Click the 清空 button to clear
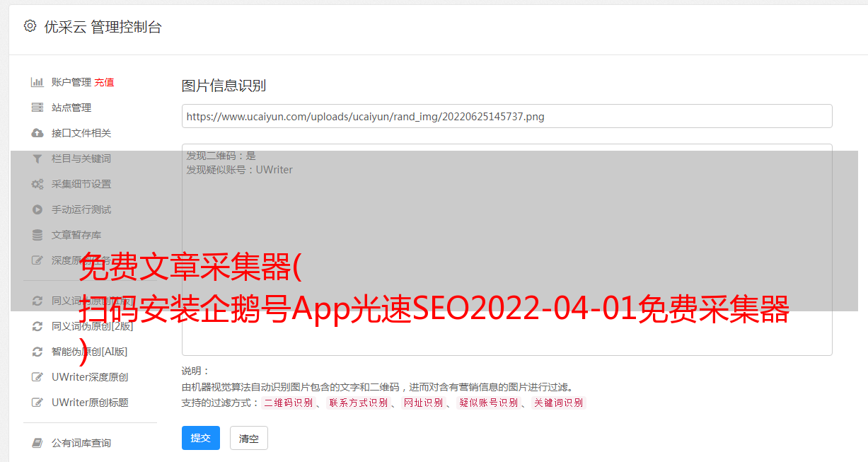Image resolution: width=868 pixels, height=462 pixels. 249,439
